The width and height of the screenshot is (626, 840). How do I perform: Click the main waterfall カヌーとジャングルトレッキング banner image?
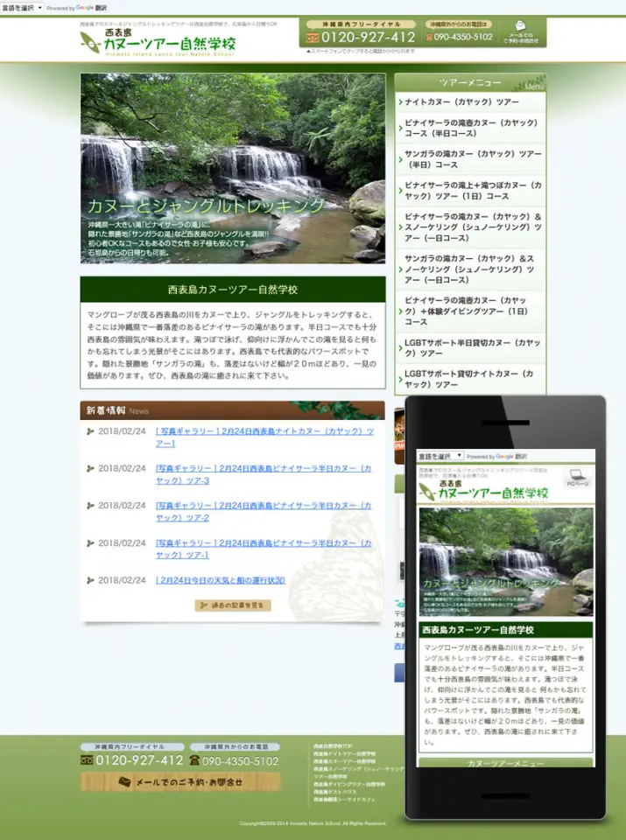point(233,168)
